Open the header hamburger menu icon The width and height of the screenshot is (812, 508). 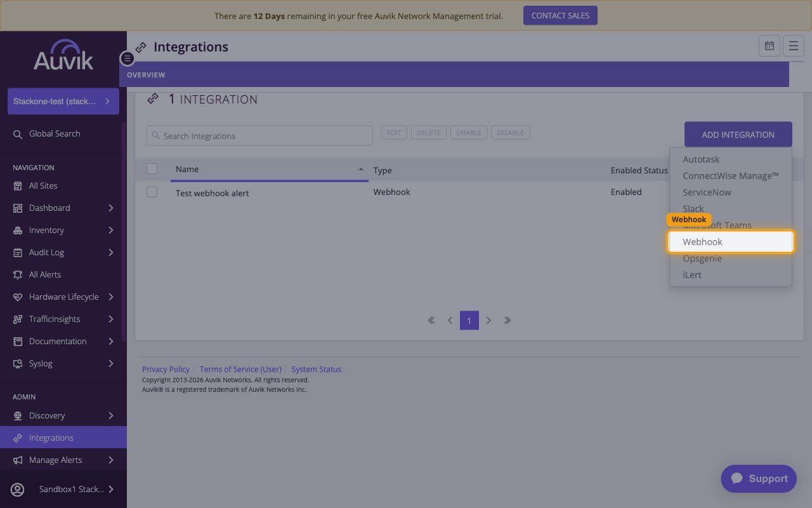(794, 46)
